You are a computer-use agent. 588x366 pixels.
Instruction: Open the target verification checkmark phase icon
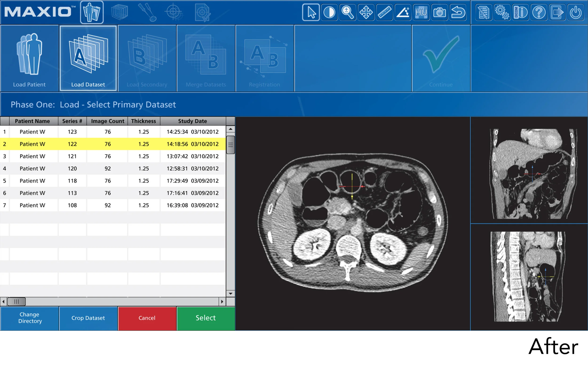[x=203, y=13]
